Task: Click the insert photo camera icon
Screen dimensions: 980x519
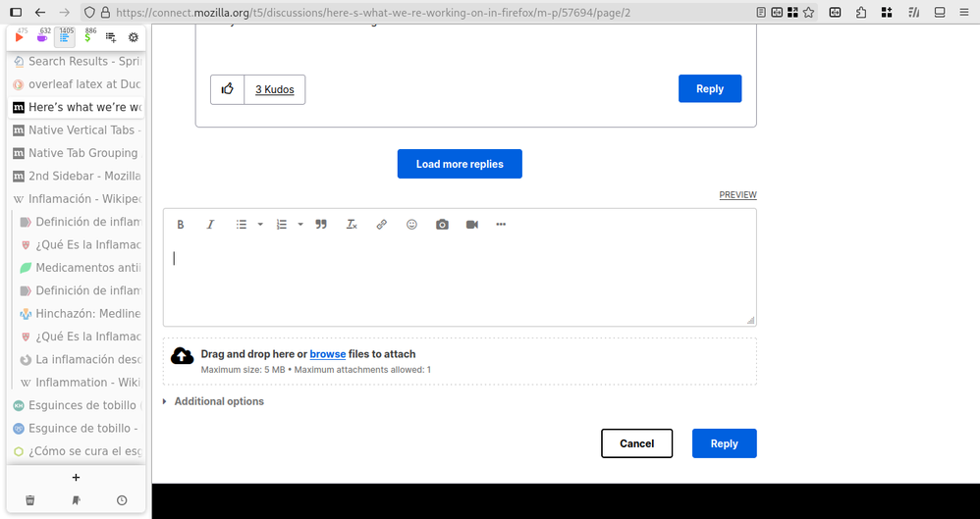Action: click(442, 225)
